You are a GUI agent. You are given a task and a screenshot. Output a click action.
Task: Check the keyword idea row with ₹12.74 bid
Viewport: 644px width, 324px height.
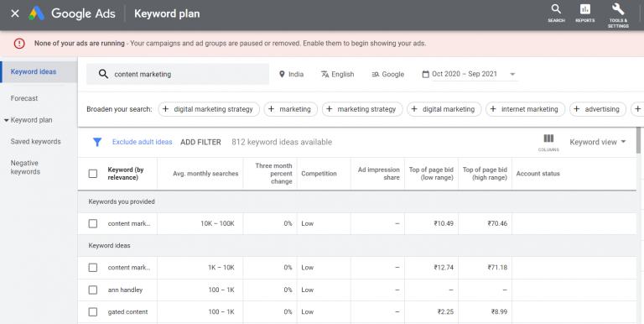coord(93,267)
